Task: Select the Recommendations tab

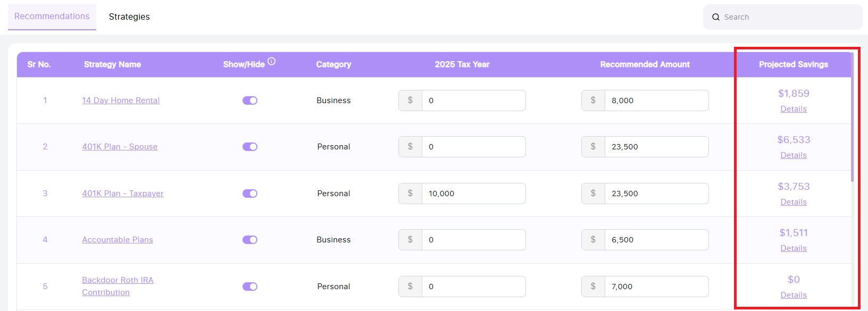Action: click(52, 16)
